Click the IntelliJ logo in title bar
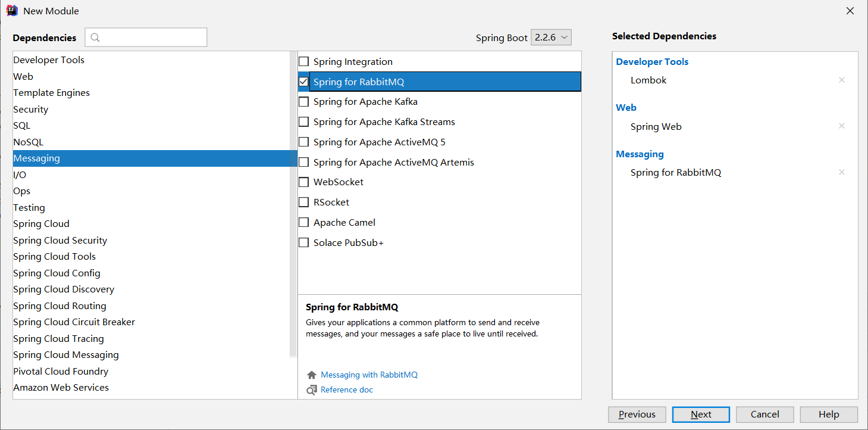This screenshot has height=430, width=868. [x=12, y=11]
